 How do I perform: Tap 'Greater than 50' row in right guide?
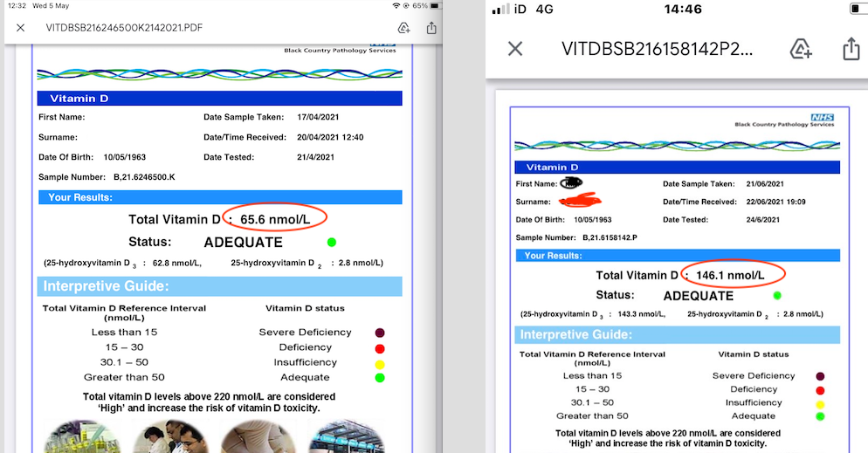592,416
